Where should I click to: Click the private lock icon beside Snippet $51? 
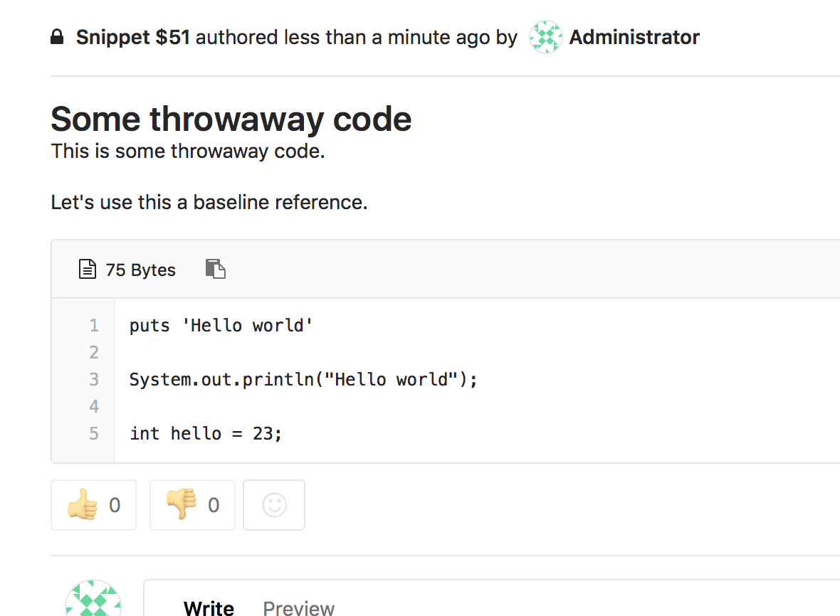point(58,38)
